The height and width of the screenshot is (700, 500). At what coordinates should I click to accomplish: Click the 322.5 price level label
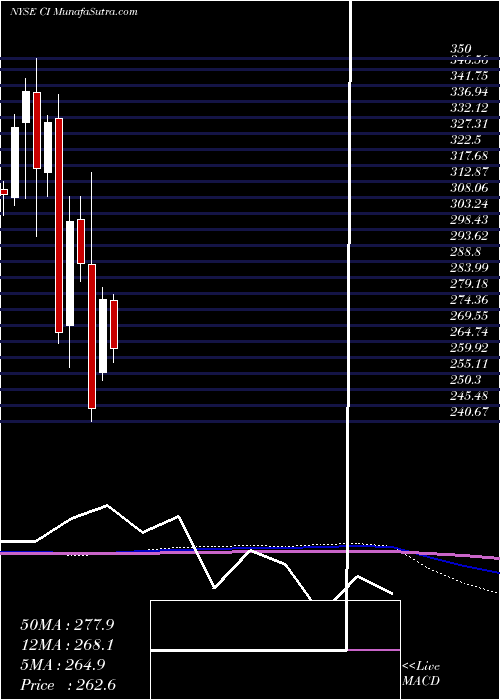(465, 140)
